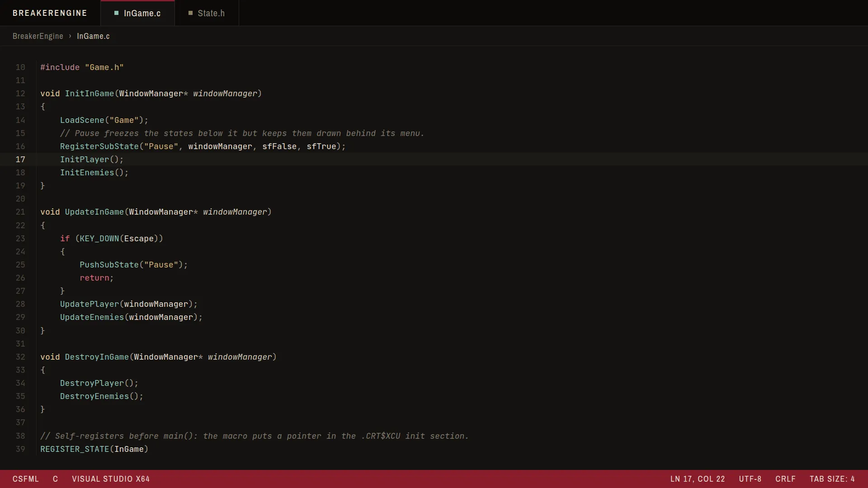Viewport: 868px width, 488px height.
Task: Change the CRLF line ending setting
Action: 785,479
